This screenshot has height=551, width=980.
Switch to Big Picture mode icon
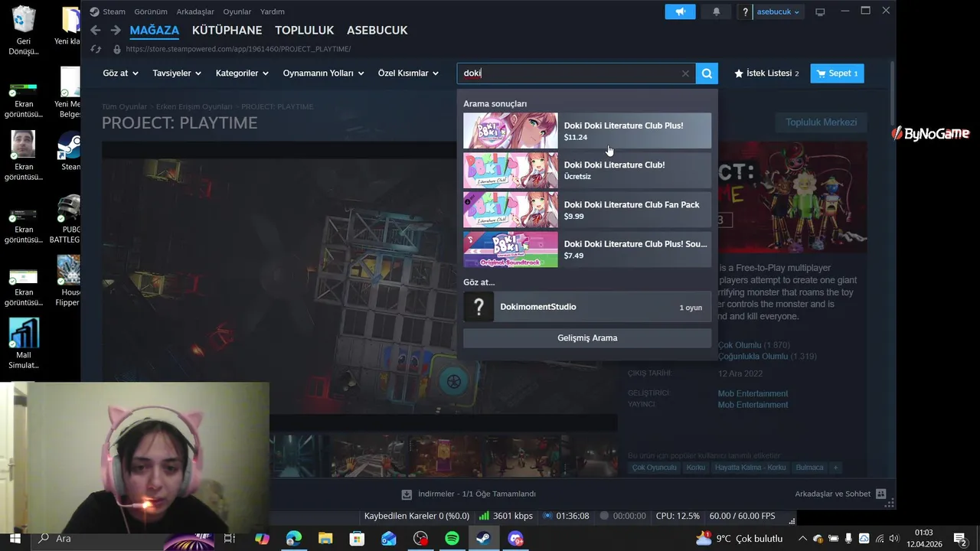820,11
